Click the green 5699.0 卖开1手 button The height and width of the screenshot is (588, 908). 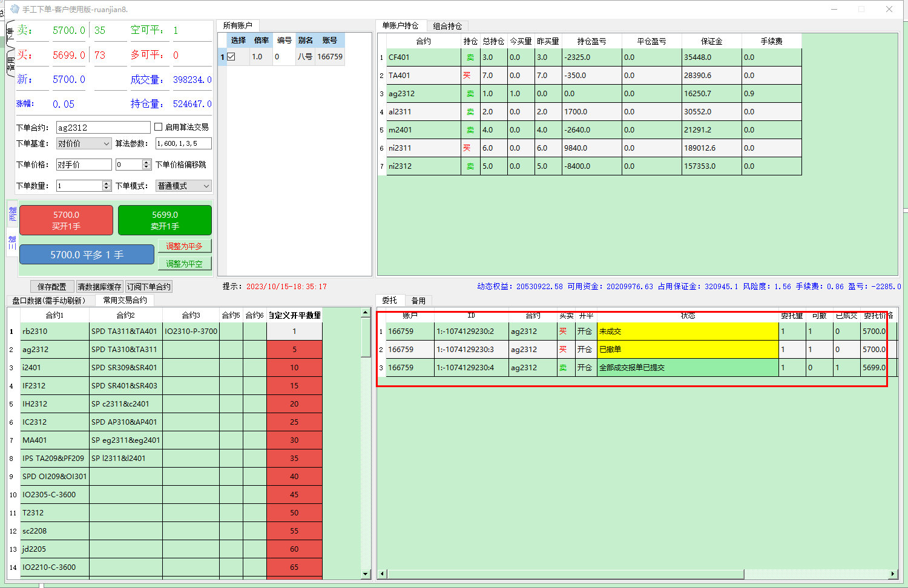(x=165, y=220)
